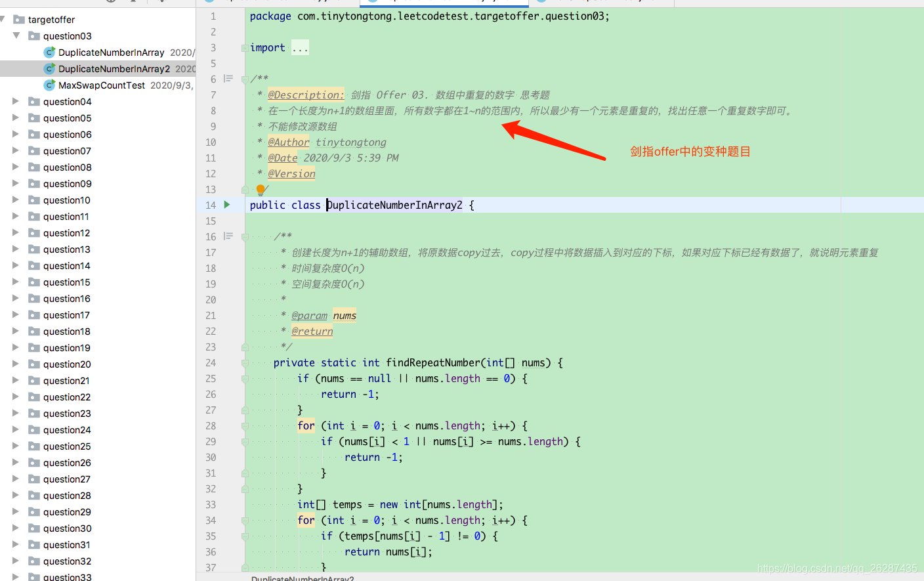Viewport: 924px width, 581px height.
Task: Select the question24 tree row
Action: pos(98,430)
